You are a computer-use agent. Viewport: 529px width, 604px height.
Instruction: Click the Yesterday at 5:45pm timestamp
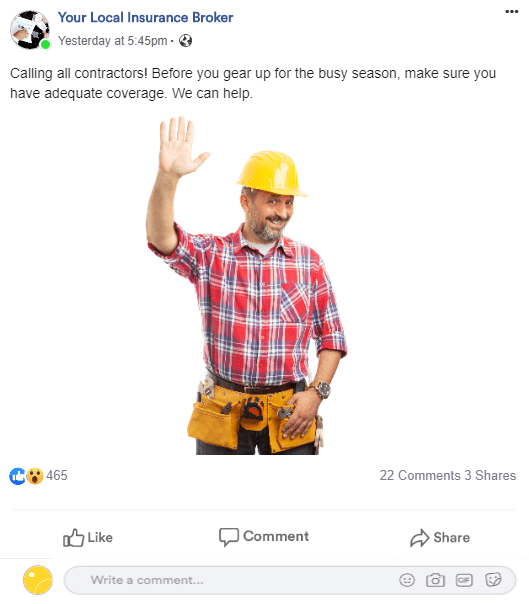tap(113, 40)
